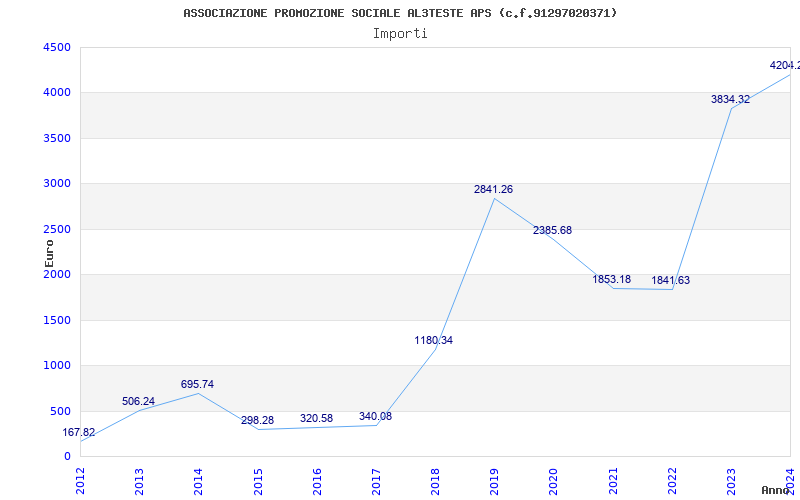This screenshot has width=800, height=500.
Task: Select data value 340.08
Action: [376, 416]
